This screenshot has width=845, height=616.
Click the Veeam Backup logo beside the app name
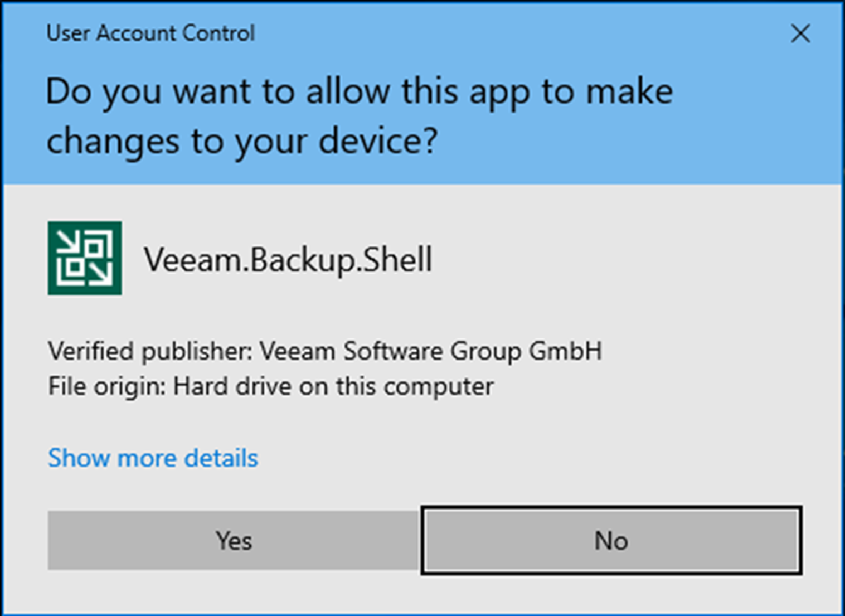pyautogui.click(x=85, y=258)
